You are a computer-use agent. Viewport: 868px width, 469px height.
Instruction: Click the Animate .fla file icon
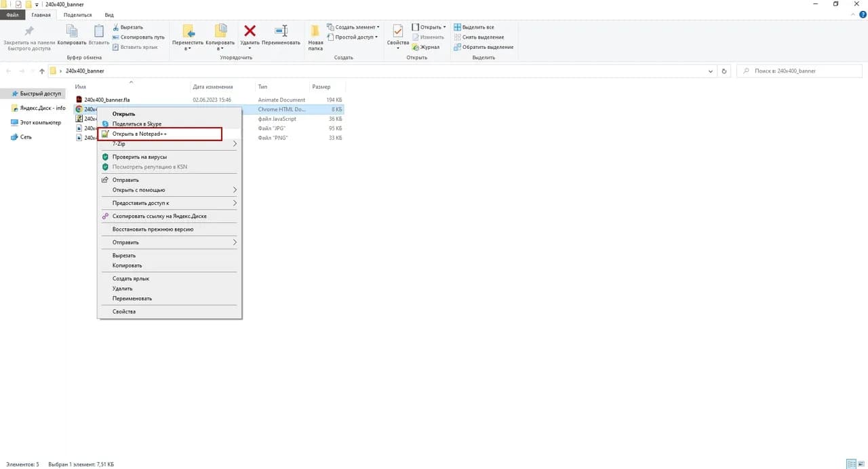click(x=79, y=100)
